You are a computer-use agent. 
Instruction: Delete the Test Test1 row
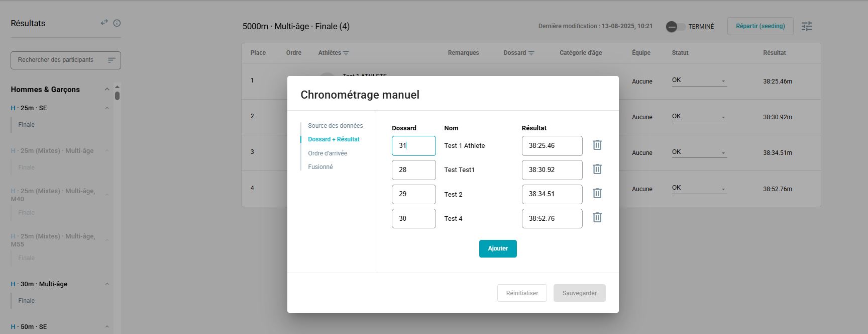click(597, 169)
